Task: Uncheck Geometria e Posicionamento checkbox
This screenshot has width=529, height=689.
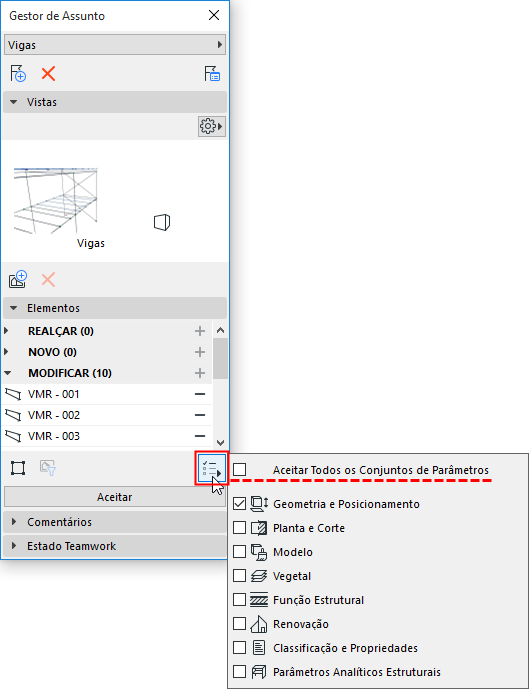Action: [x=239, y=504]
